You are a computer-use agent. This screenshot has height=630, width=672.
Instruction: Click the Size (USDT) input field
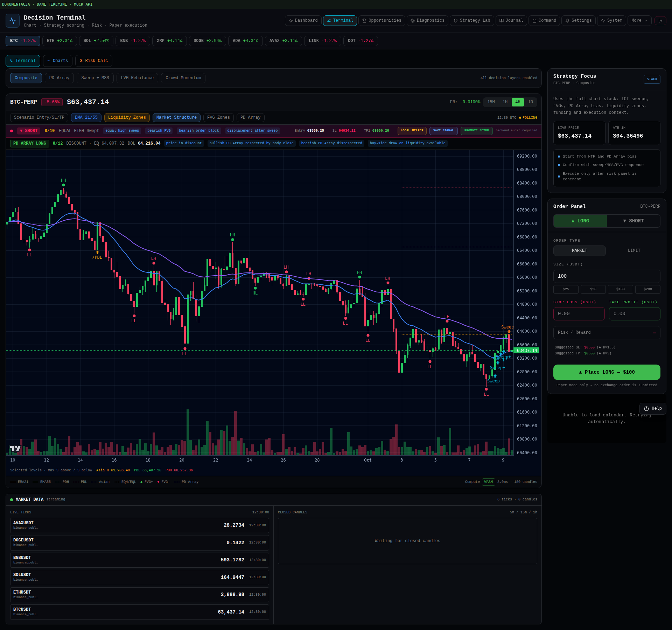607,276
